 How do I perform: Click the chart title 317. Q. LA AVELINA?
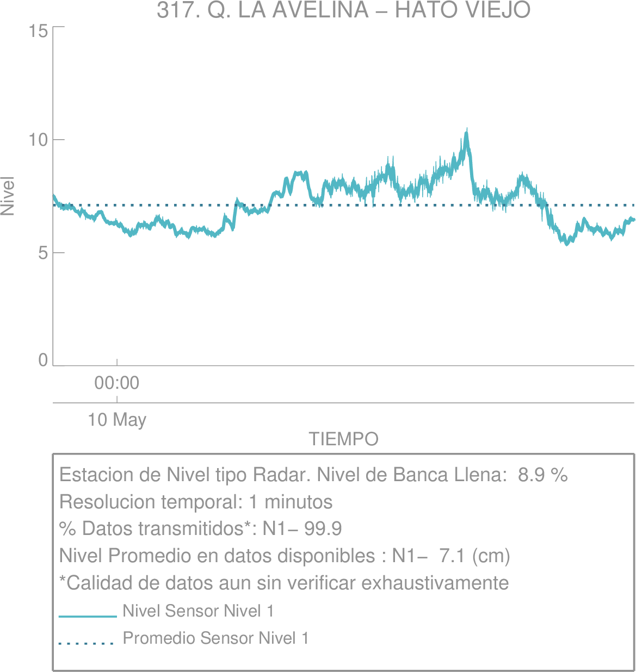pyautogui.click(x=343, y=10)
